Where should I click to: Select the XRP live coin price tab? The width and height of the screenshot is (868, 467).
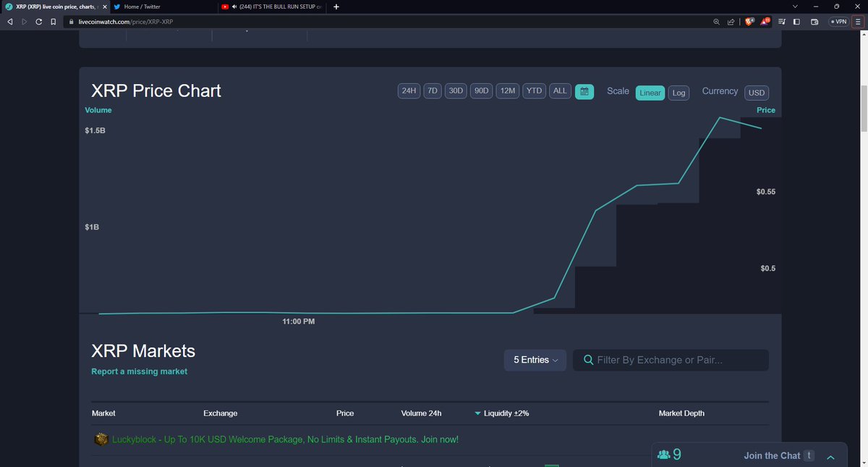55,7
